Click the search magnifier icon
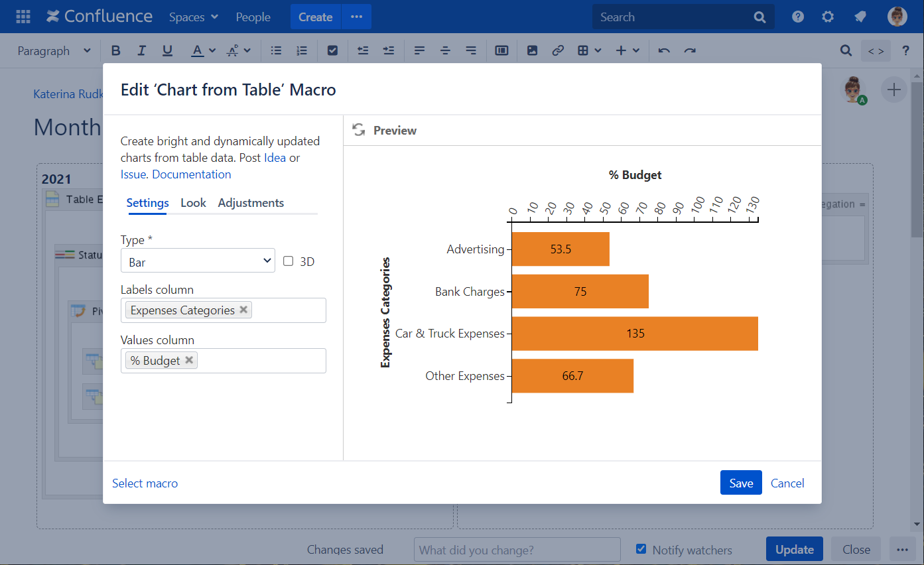Viewport: 924px width, 565px height. coord(760,17)
